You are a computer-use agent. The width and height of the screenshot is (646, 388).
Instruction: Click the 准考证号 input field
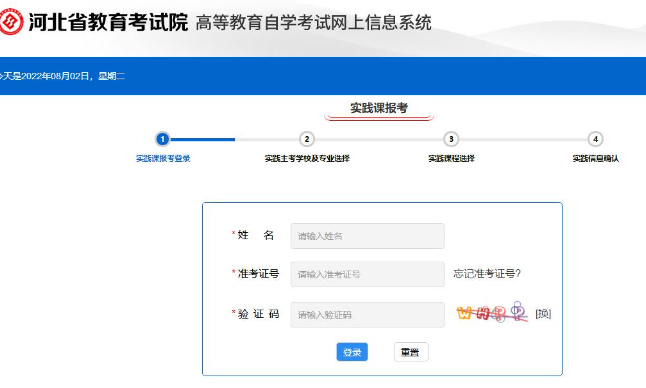[x=367, y=274]
